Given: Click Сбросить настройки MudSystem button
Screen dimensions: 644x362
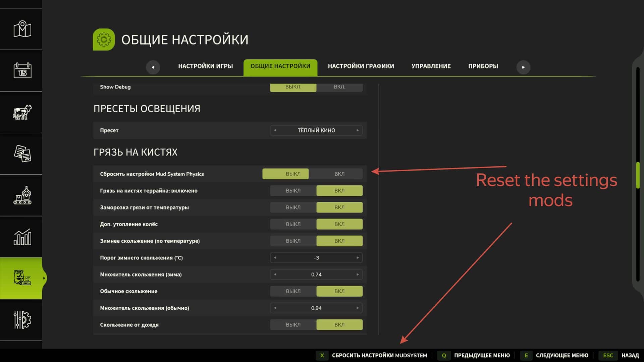Looking at the screenshot, I should (x=379, y=355).
